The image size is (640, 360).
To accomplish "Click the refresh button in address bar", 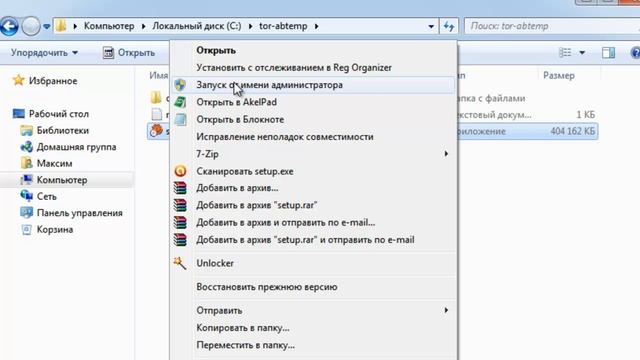I will pyautogui.click(x=449, y=27).
